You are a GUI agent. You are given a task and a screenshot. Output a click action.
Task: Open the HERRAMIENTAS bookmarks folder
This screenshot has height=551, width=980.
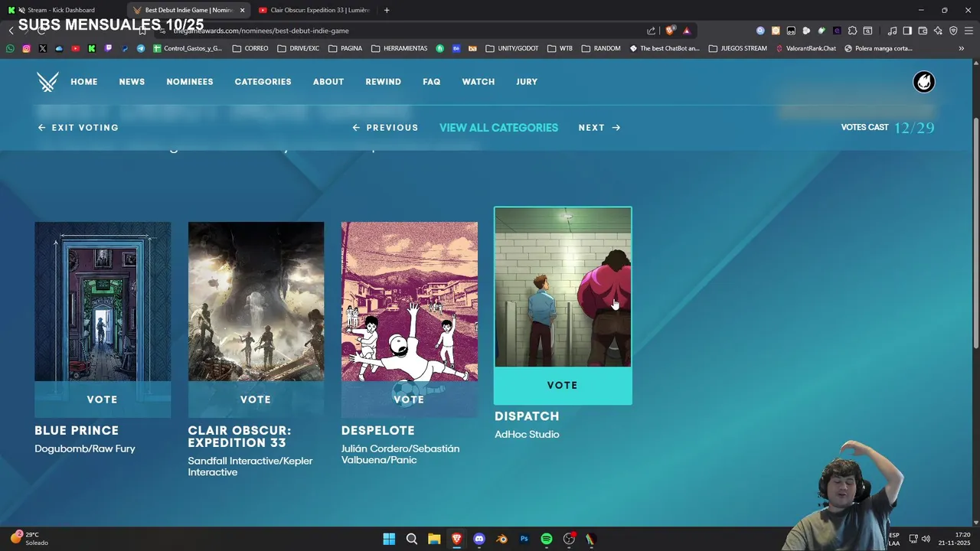400,48
